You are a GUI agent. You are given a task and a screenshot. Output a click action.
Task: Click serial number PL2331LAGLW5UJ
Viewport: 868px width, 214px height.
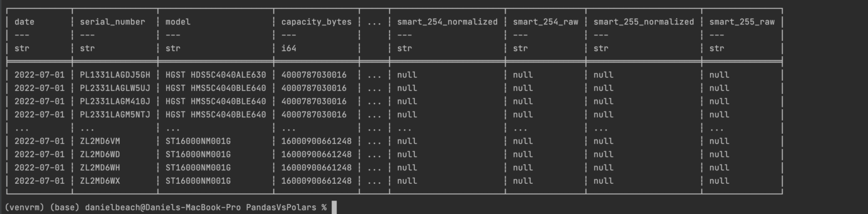(115, 88)
